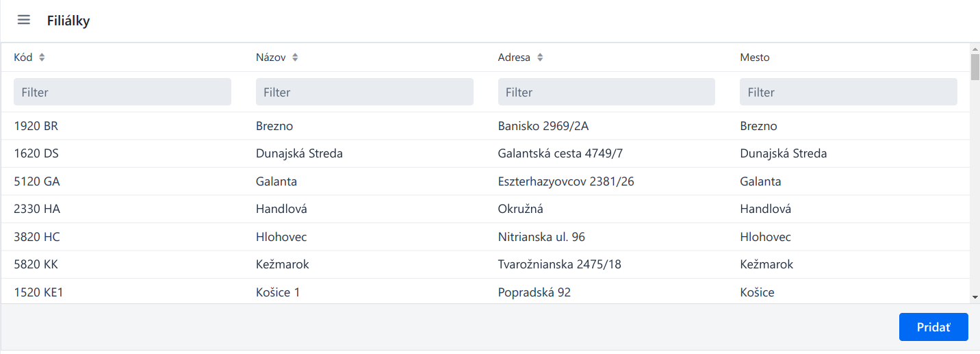980x354 pixels.
Task: Select the Dunajská Streda branch name cell
Action: coord(299,154)
